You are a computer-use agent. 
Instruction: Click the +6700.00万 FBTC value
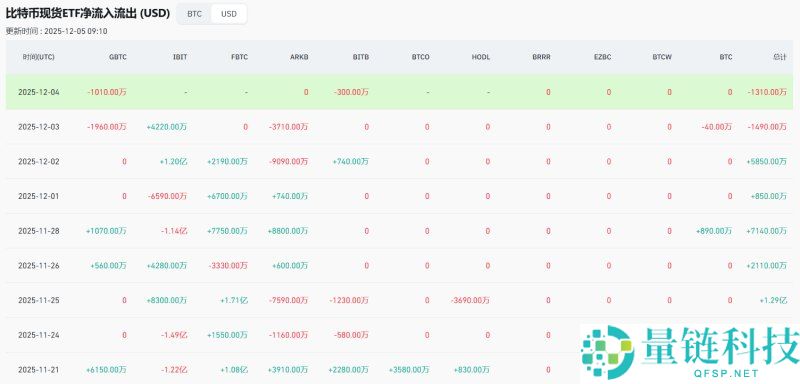pos(227,196)
